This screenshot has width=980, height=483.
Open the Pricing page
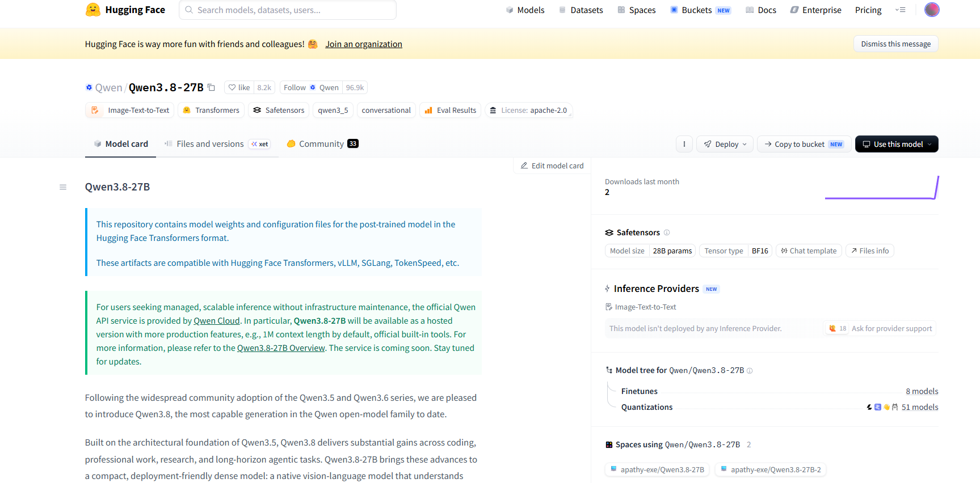coord(868,10)
